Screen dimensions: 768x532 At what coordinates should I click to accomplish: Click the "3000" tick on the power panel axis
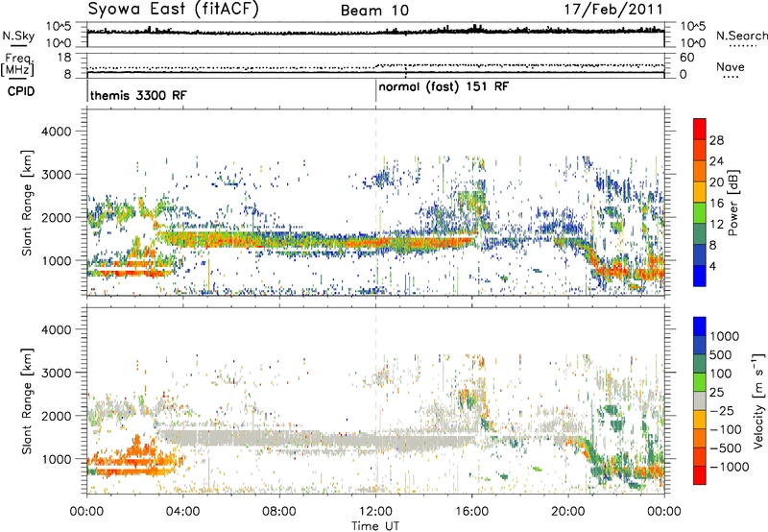[56, 175]
